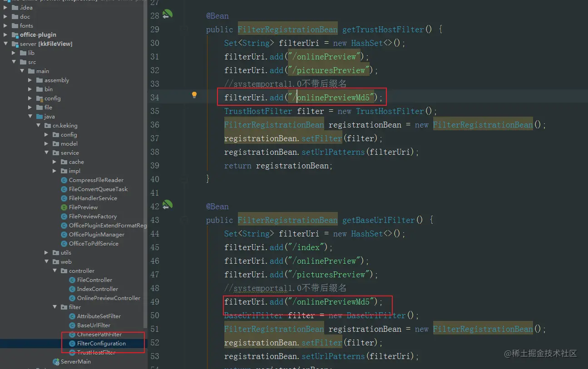Click AttributeSetFilter class icon
The width and height of the screenshot is (588, 369).
tap(72, 316)
